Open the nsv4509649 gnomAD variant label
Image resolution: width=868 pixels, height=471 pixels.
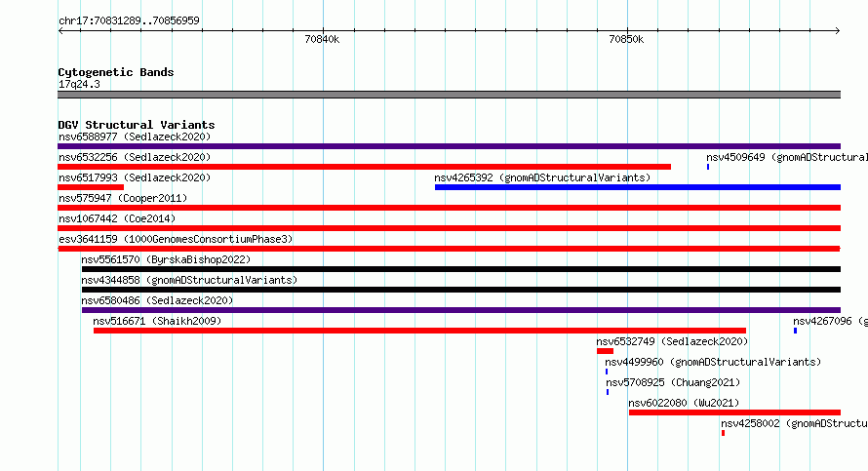(x=787, y=157)
